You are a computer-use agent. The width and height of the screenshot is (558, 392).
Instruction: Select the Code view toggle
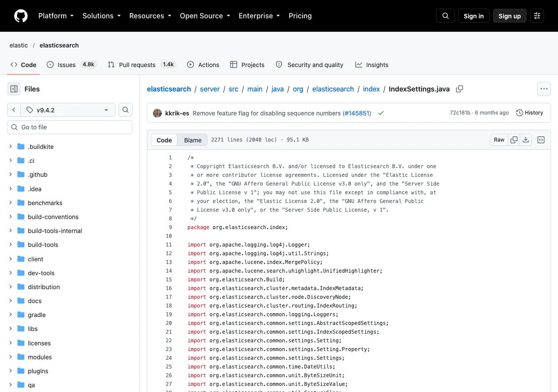[x=164, y=140]
